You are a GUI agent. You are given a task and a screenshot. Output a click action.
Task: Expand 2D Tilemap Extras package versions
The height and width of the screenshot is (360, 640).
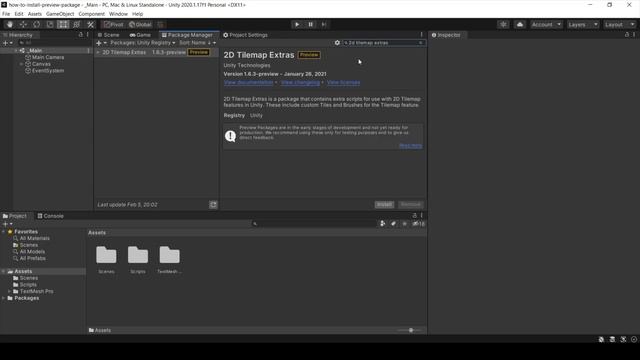point(98,52)
